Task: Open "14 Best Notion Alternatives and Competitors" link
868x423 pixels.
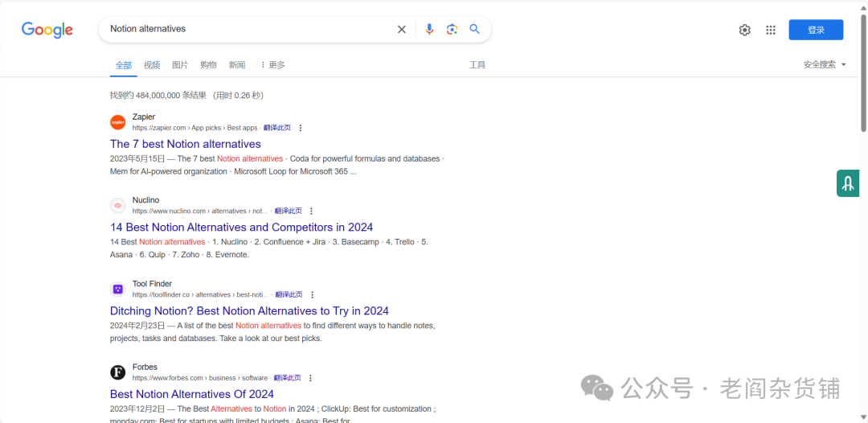Action: point(241,227)
